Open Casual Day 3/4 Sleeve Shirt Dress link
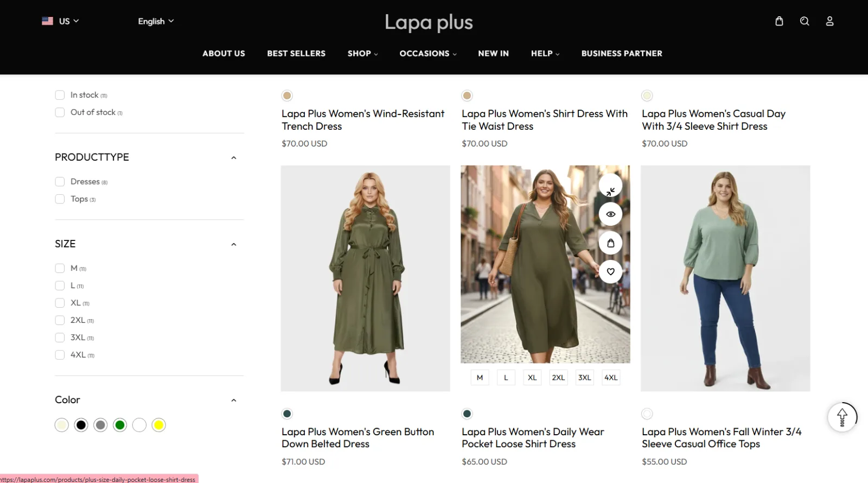This screenshot has width=868, height=483. 713,120
